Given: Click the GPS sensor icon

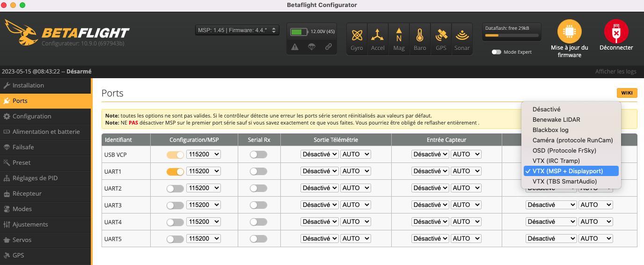Looking at the screenshot, I should click(x=441, y=36).
